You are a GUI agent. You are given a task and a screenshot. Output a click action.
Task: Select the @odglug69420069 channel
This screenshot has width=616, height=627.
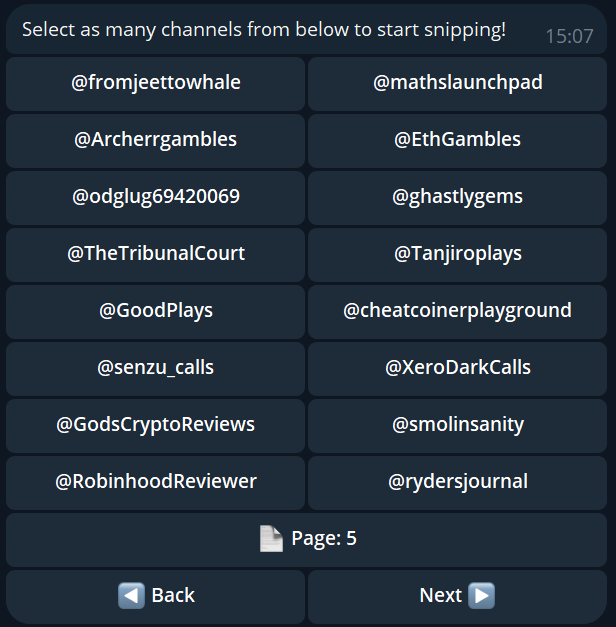coord(155,197)
